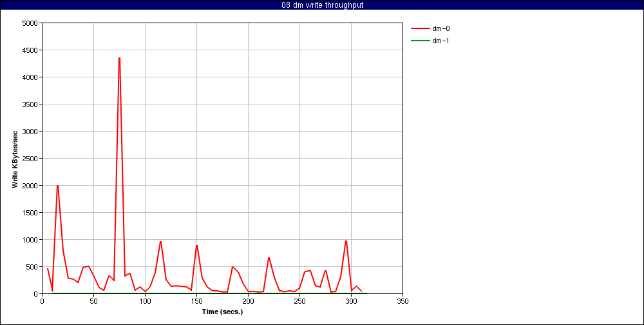Screen dimensions: 644x325
Task: Select the dm-1 legend label
Action: [x=441, y=41]
